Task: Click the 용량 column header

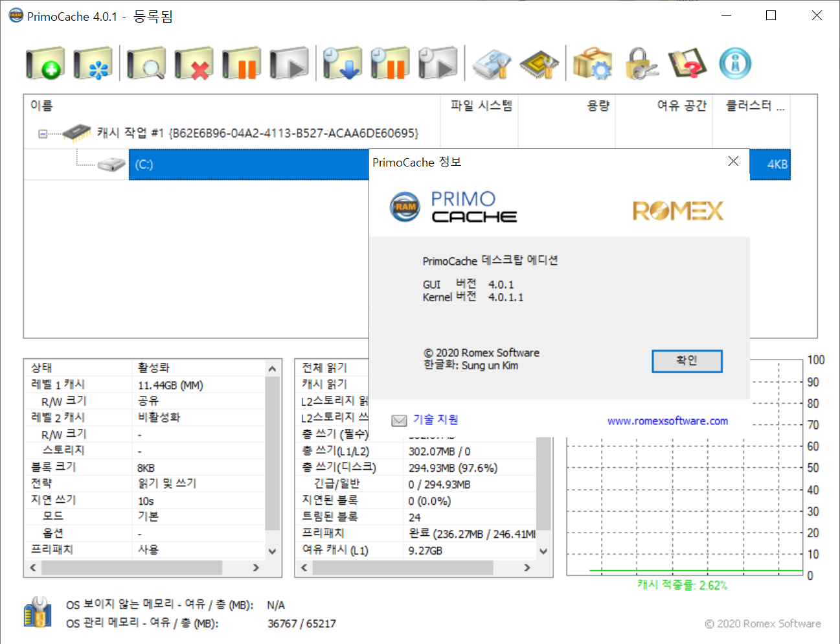Action: pyautogui.click(x=567, y=106)
